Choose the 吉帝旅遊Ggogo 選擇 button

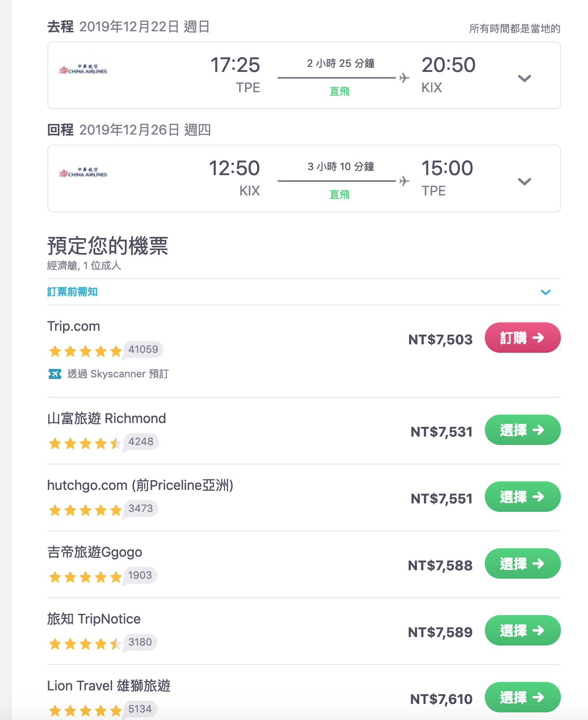pyautogui.click(x=522, y=563)
